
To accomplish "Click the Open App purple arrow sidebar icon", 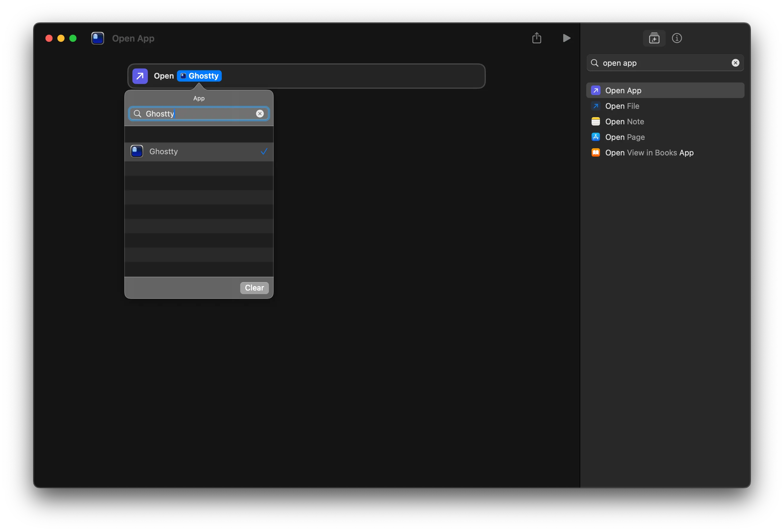I will pyautogui.click(x=595, y=91).
